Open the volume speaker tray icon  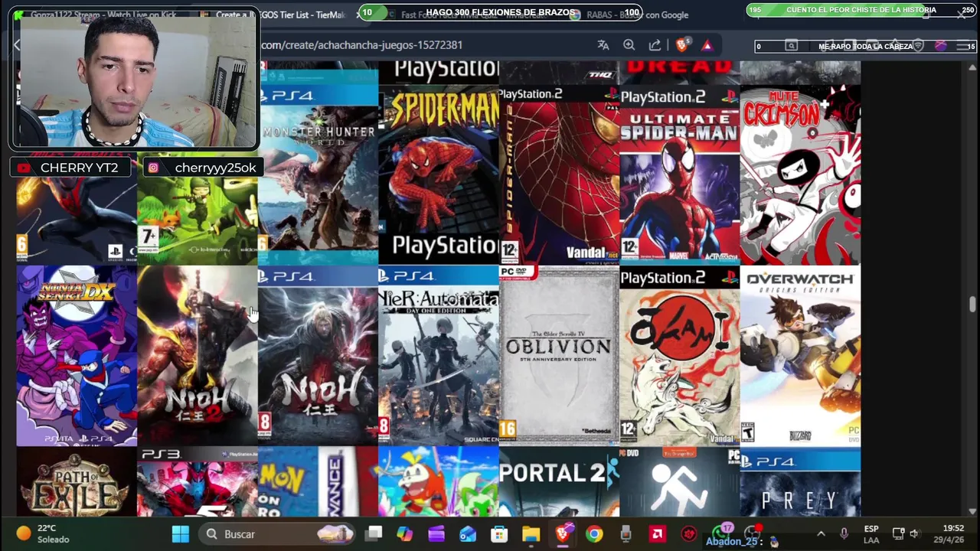coord(914,534)
